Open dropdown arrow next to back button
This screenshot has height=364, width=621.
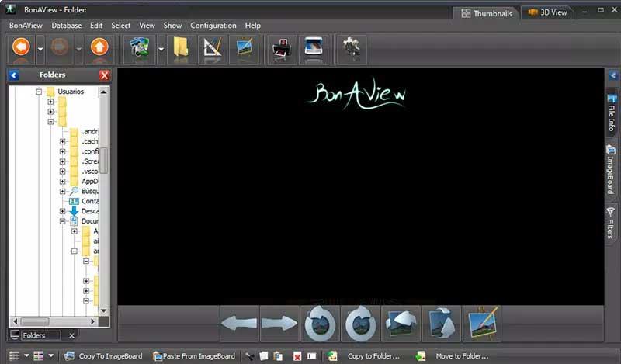tap(40, 50)
